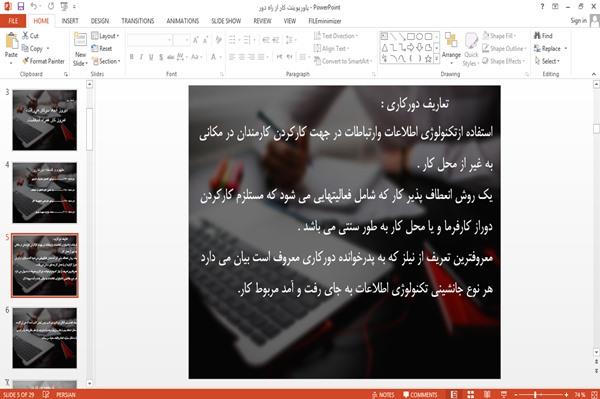
Task: Click the Reset slide icon
Action: pos(95,48)
